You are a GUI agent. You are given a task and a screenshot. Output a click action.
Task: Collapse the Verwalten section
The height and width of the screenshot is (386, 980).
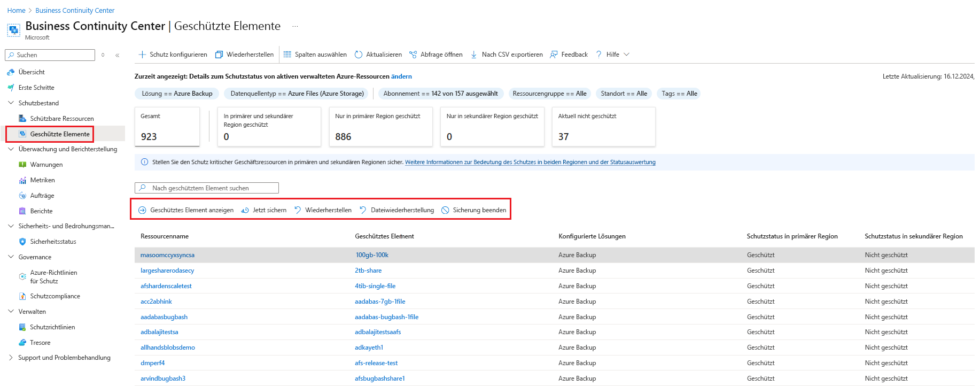11,312
